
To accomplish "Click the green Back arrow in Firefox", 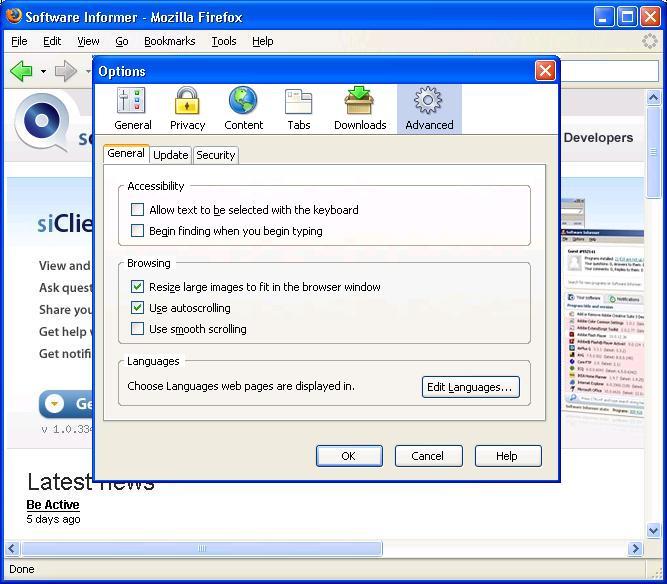I will pos(21,71).
